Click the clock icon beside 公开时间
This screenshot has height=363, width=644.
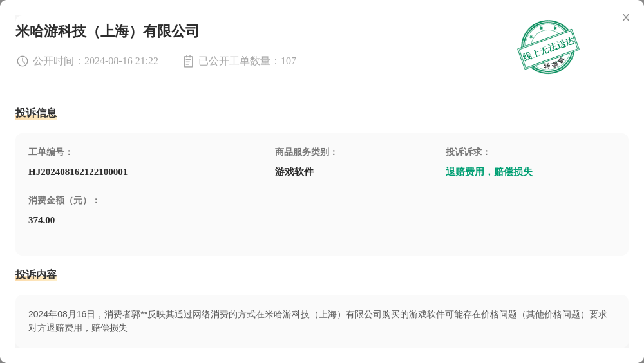pyautogui.click(x=22, y=61)
